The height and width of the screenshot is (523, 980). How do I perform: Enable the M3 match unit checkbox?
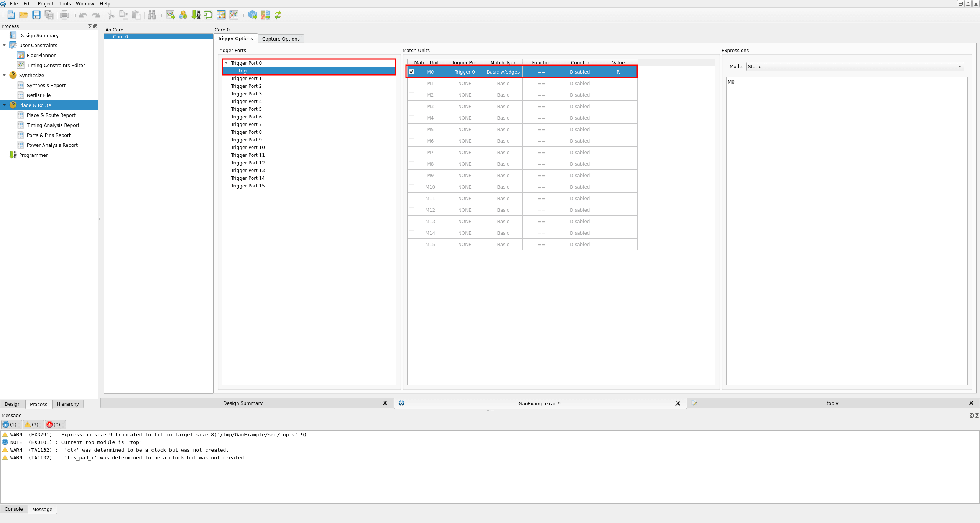click(411, 106)
